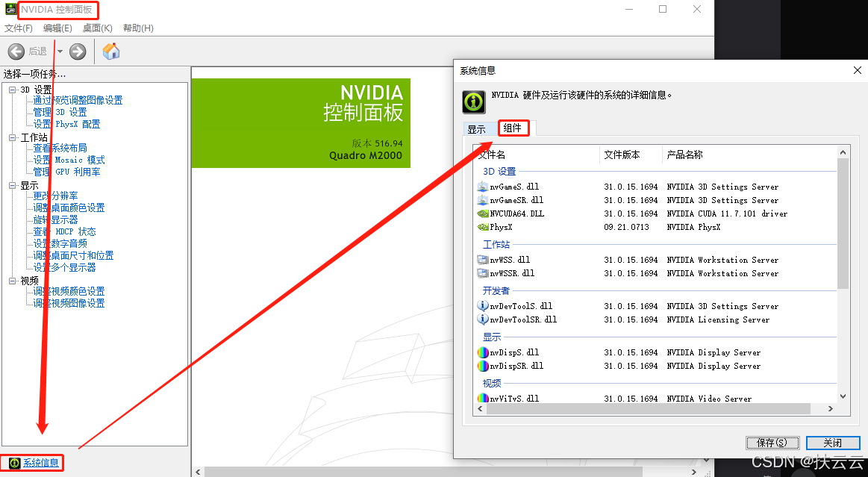
Task: Open 调整桌面尺寸和位置
Action: (x=73, y=255)
